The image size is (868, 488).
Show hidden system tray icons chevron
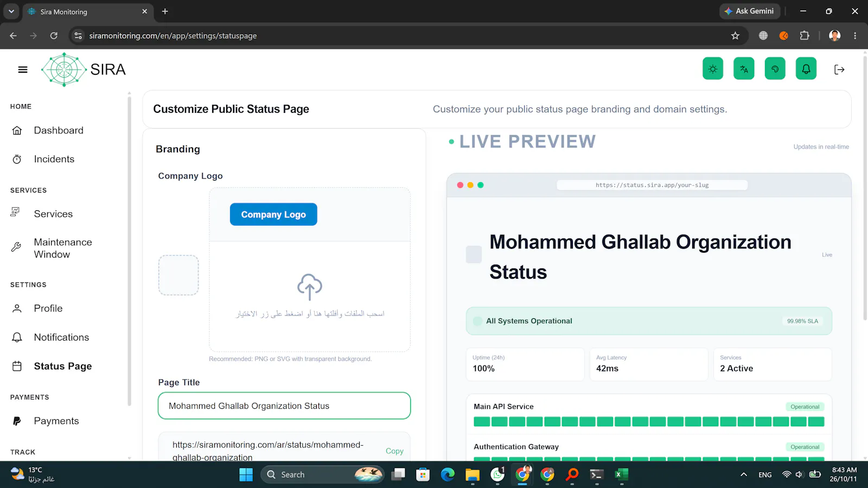pyautogui.click(x=744, y=474)
